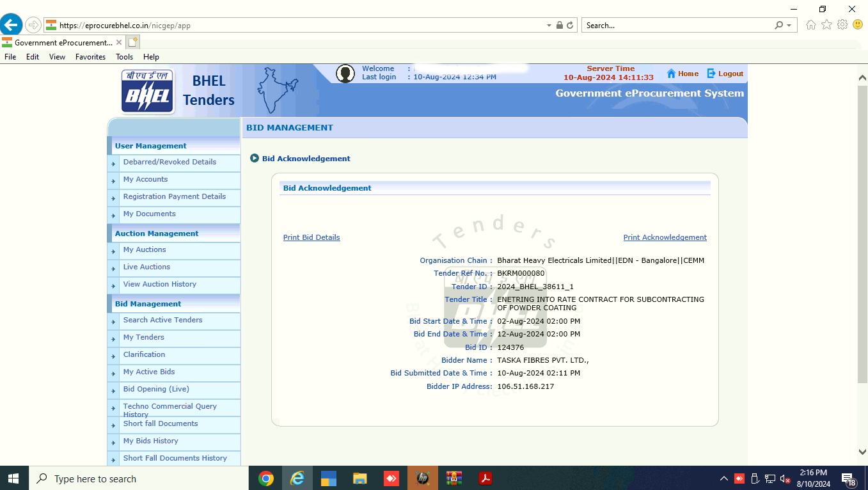Open Short Fall Documents History link
The height and width of the screenshot is (490, 868).
click(175, 458)
